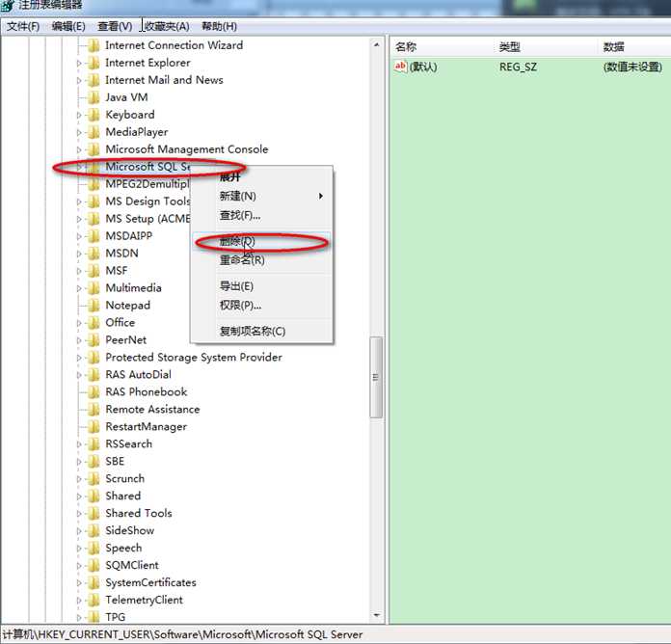Expand the Internet Mail and News key
This screenshot has width=671, height=644.
click(x=79, y=80)
